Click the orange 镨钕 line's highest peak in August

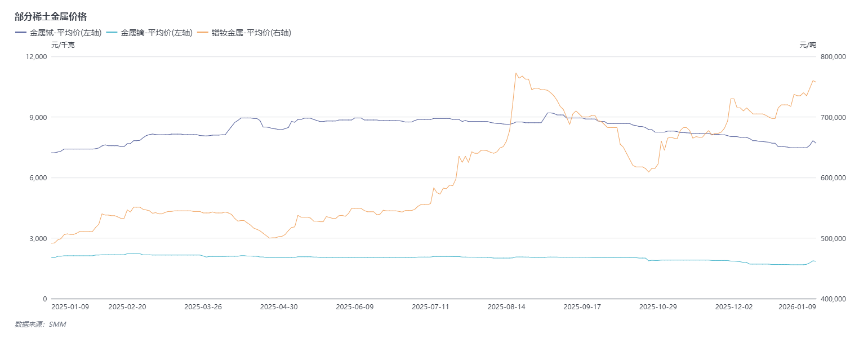(516, 73)
